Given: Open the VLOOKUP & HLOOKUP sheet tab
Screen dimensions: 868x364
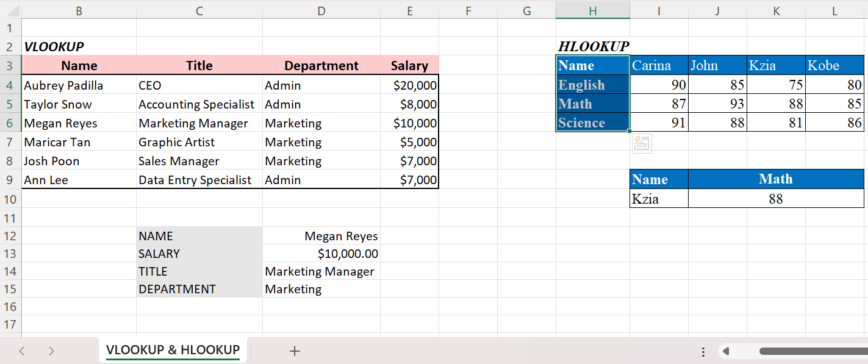Looking at the screenshot, I should [x=173, y=350].
